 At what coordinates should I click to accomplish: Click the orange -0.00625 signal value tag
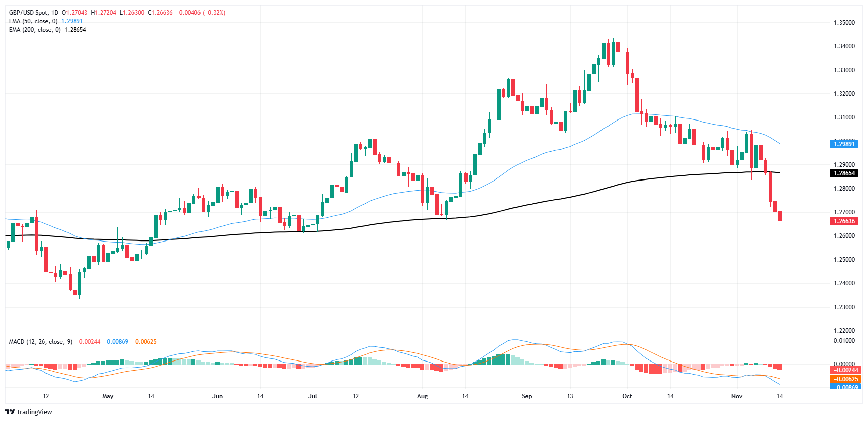point(843,379)
